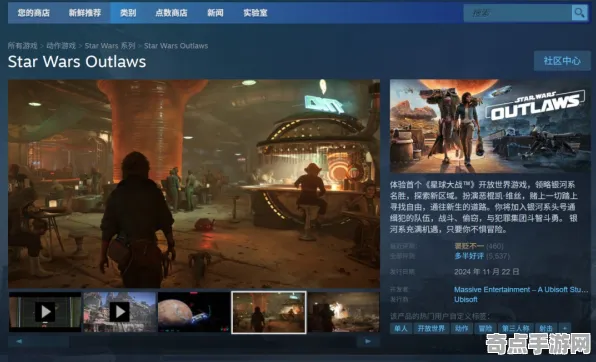This screenshot has height=362, width=596.
Task: Open the 新鲜推荐 menu
Action: point(85,13)
